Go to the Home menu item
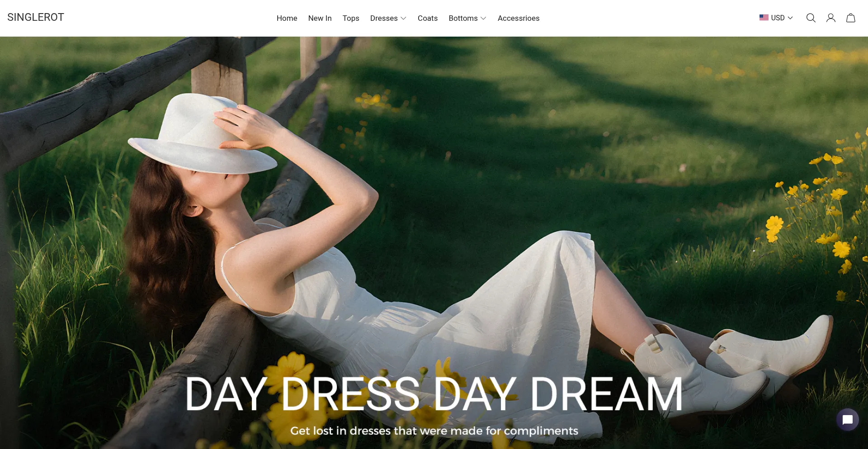This screenshot has width=868, height=449. [x=287, y=19]
